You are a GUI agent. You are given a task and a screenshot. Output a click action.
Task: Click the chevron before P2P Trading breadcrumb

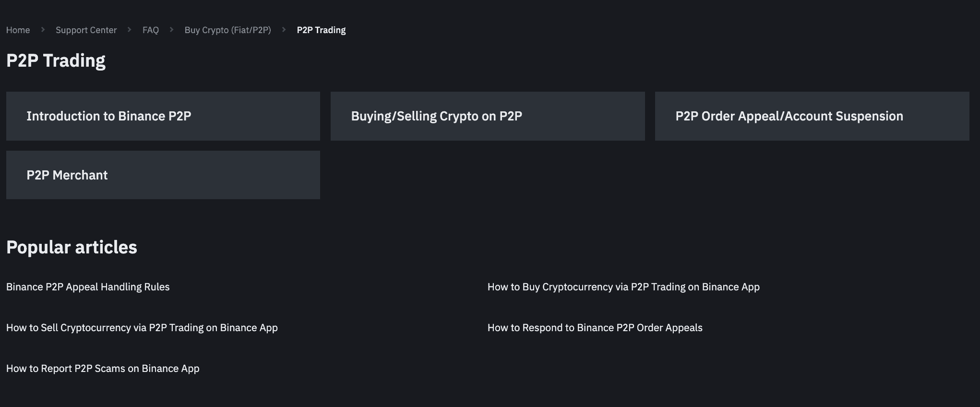284,30
